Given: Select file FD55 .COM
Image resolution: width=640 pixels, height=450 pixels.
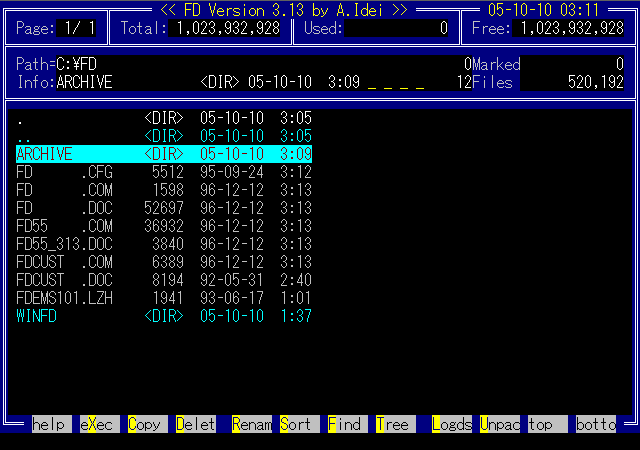Looking at the screenshot, I should click(164, 226).
